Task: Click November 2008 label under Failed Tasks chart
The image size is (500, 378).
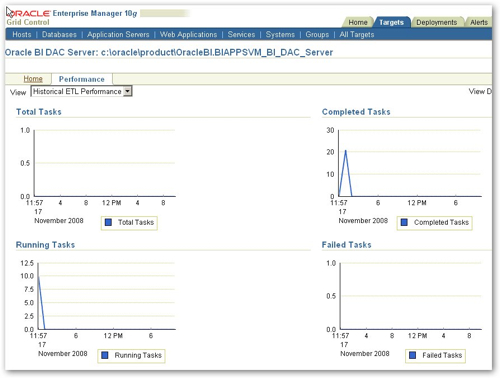Action: (x=365, y=354)
